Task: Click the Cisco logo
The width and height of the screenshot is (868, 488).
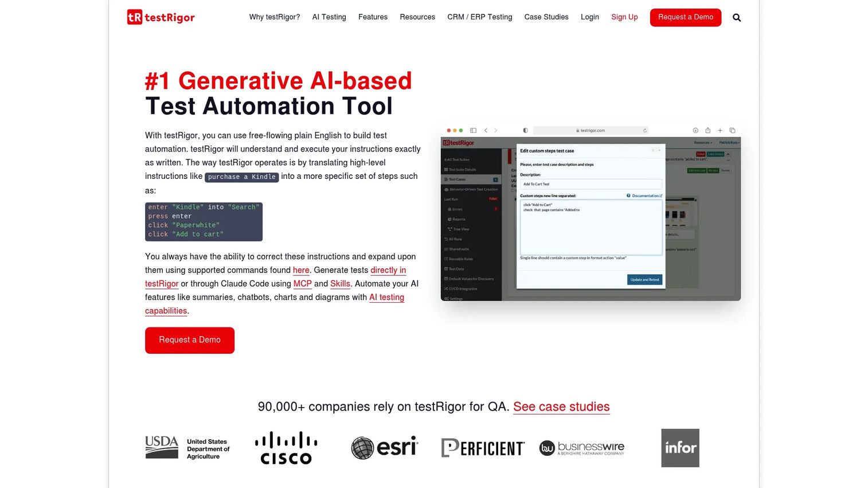Action: coord(286,448)
